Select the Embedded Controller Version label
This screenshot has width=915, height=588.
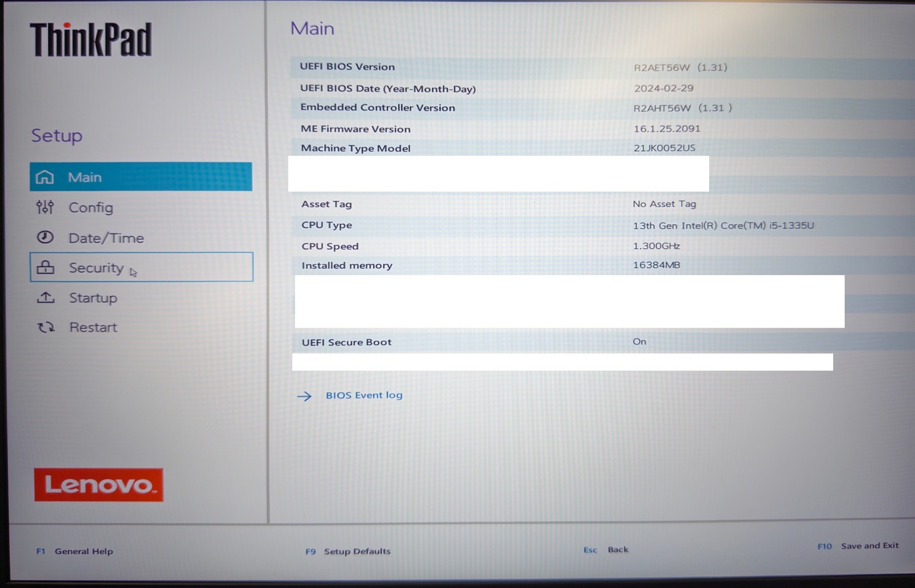(x=377, y=108)
